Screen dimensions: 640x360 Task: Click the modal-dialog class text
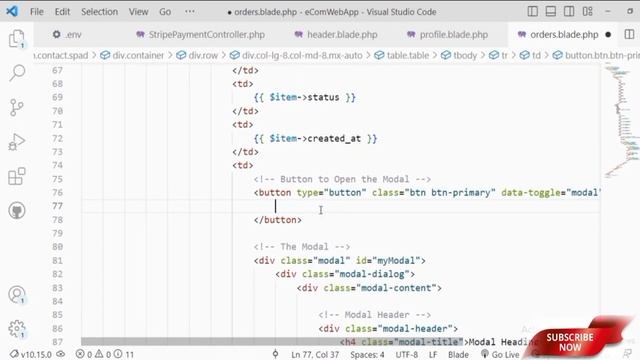(x=372, y=274)
